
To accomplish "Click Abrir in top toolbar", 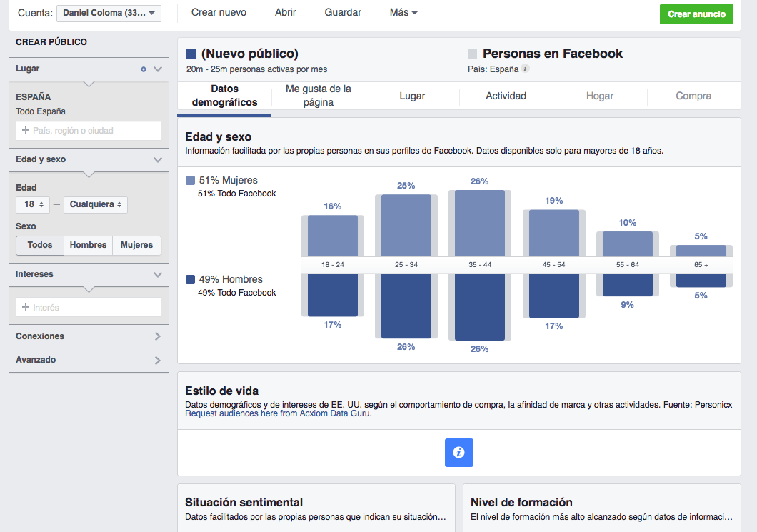I will coord(286,13).
